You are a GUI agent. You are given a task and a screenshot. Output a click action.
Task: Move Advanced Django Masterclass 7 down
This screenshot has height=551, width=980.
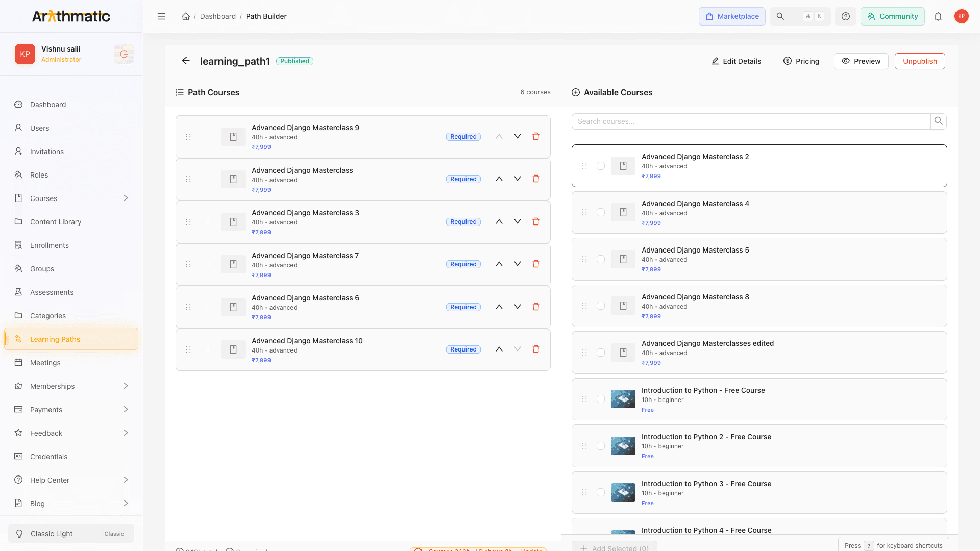click(518, 264)
